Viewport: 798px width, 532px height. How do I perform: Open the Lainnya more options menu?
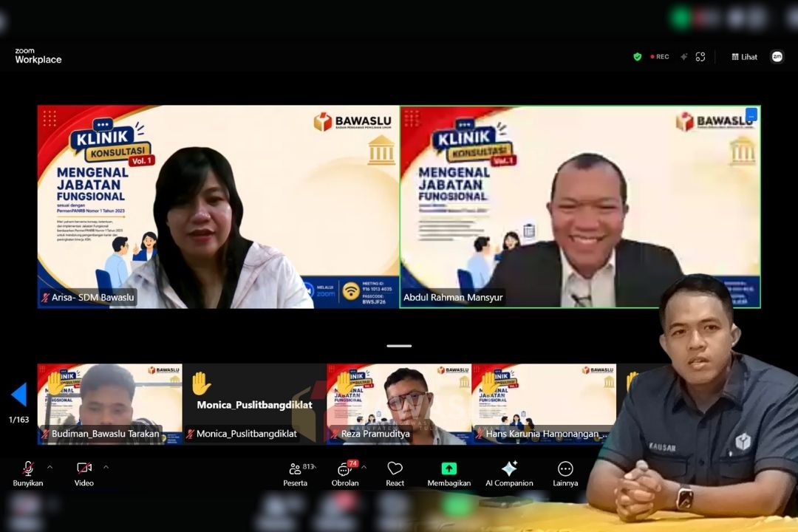(x=565, y=474)
